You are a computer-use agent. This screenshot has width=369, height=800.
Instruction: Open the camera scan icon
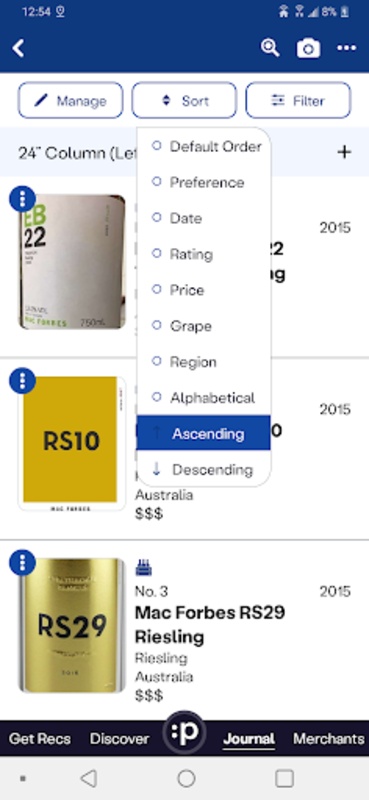(x=309, y=49)
